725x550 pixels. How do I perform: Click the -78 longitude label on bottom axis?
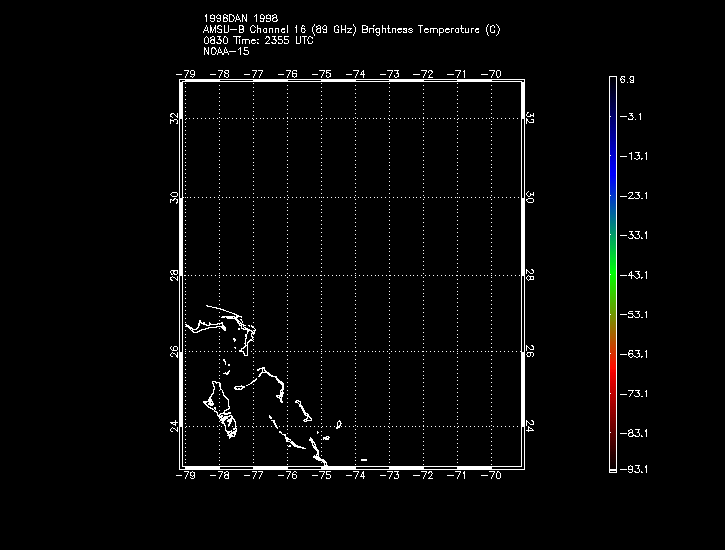220,475
